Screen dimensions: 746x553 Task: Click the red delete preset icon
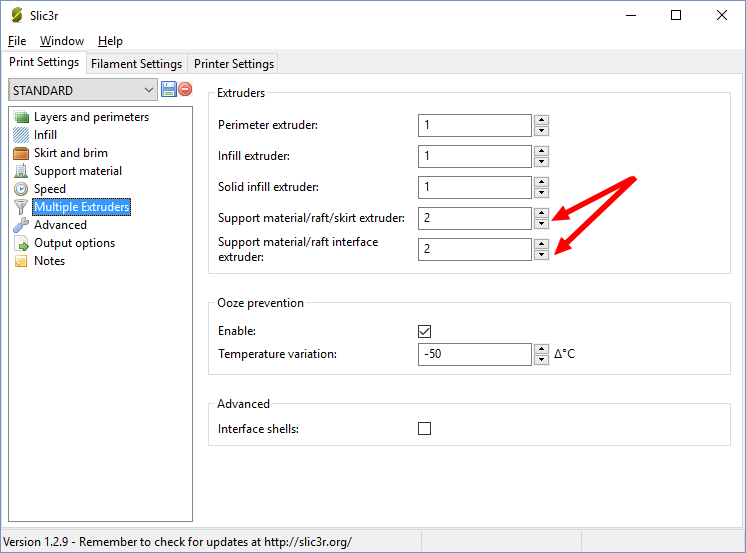185,90
